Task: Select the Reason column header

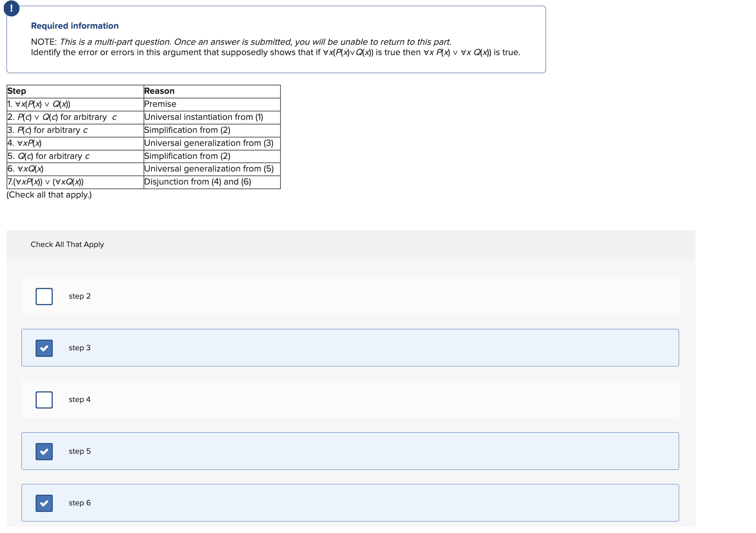Action: [159, 91]
